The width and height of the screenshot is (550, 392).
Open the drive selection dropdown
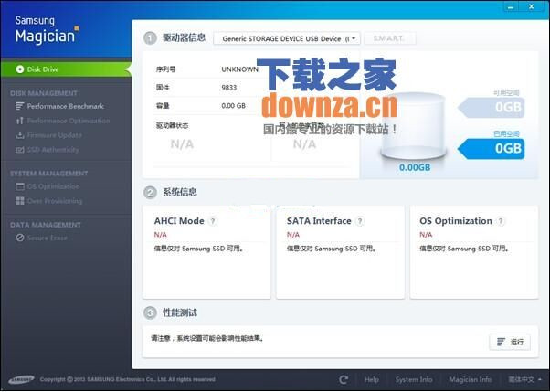(287, 38)
